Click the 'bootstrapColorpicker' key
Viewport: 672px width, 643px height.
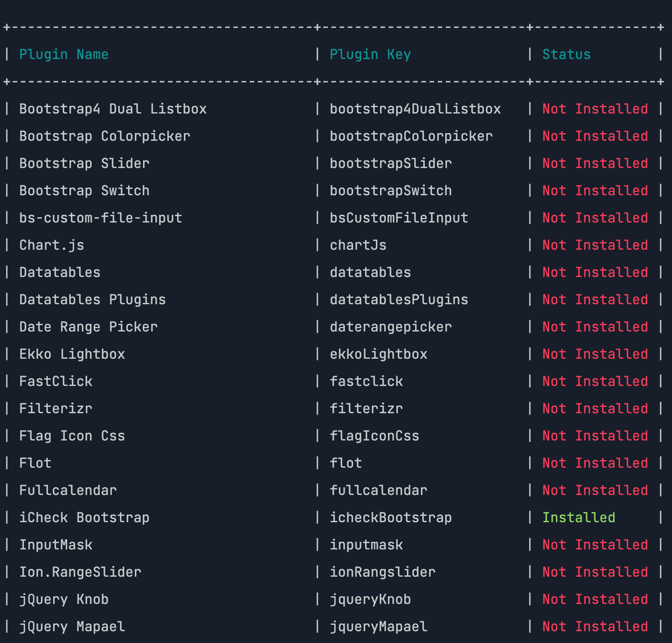(411, 136)
